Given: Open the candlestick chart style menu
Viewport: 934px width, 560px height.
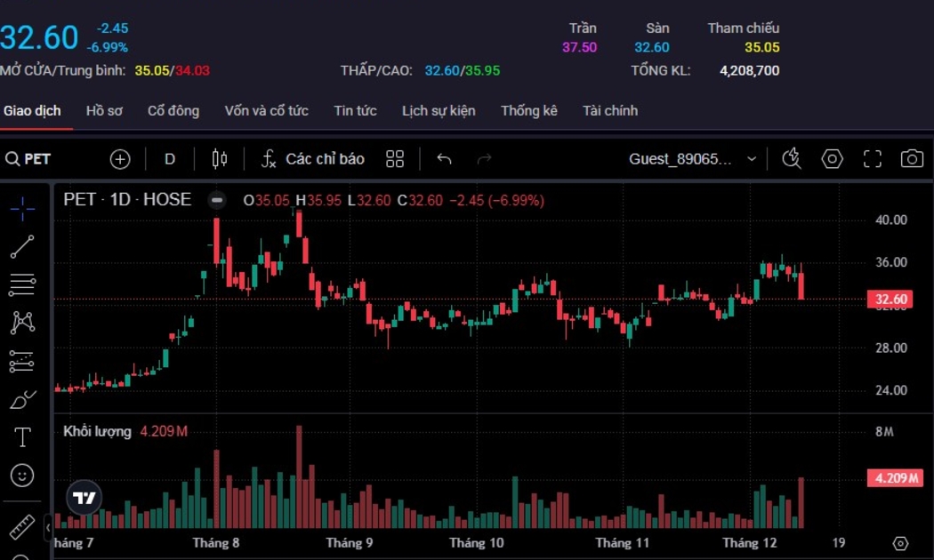Looking at the screenshot, I should [x=220, y=159].
